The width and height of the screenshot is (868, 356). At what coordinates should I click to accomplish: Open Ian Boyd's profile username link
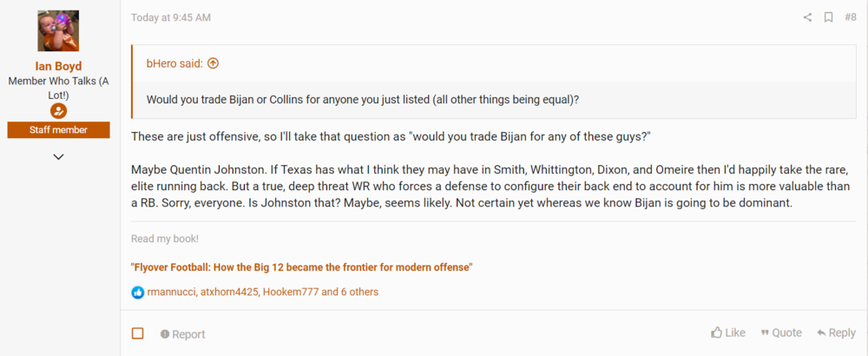tap(58, 65)
